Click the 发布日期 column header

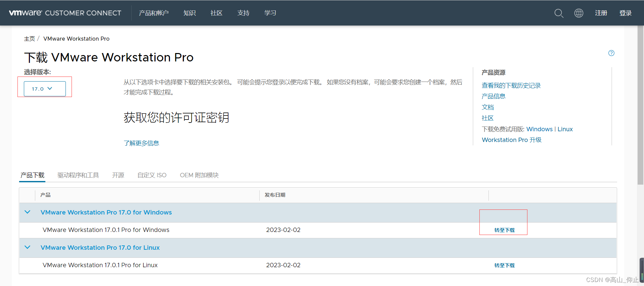[275, 195]
